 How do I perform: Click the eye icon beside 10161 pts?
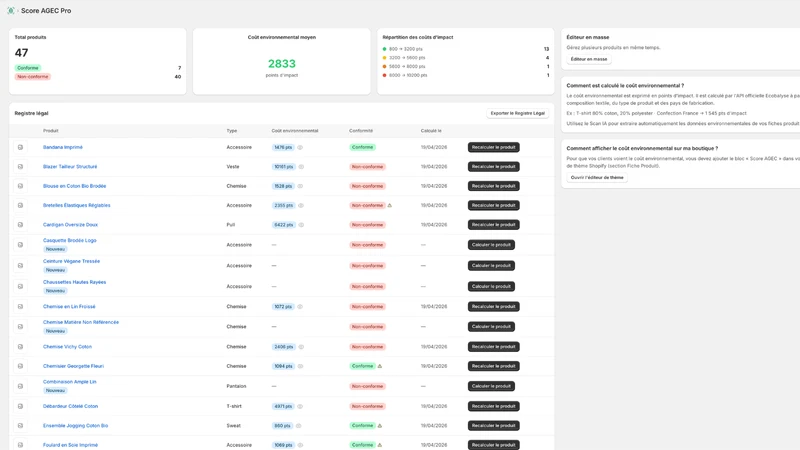[x=301, y=167]
